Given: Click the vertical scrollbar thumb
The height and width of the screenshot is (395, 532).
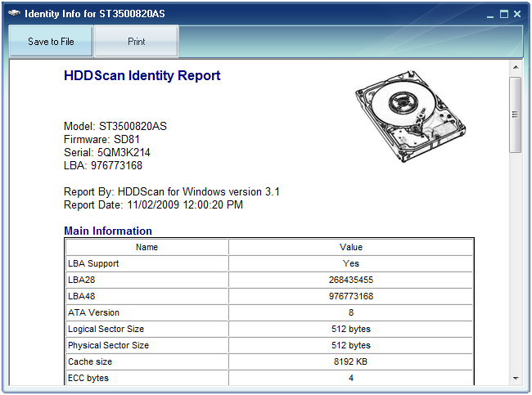Looking at the screenshot, I should coord(516,114).
